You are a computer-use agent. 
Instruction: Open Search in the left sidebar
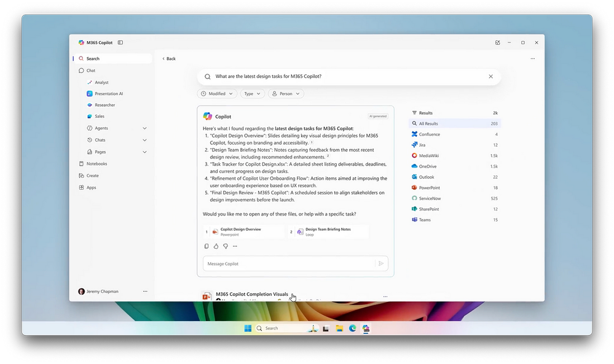[x=112, y=59]
